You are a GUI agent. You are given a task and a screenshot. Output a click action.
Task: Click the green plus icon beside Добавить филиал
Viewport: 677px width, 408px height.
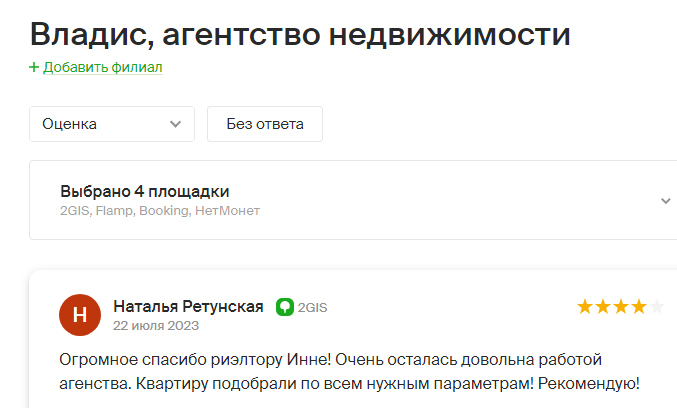pos(34,67)
